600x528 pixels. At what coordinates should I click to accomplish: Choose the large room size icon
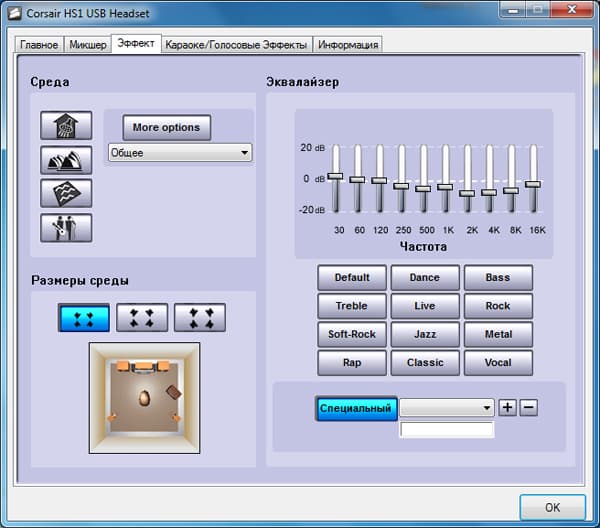(x=200, y=318)
